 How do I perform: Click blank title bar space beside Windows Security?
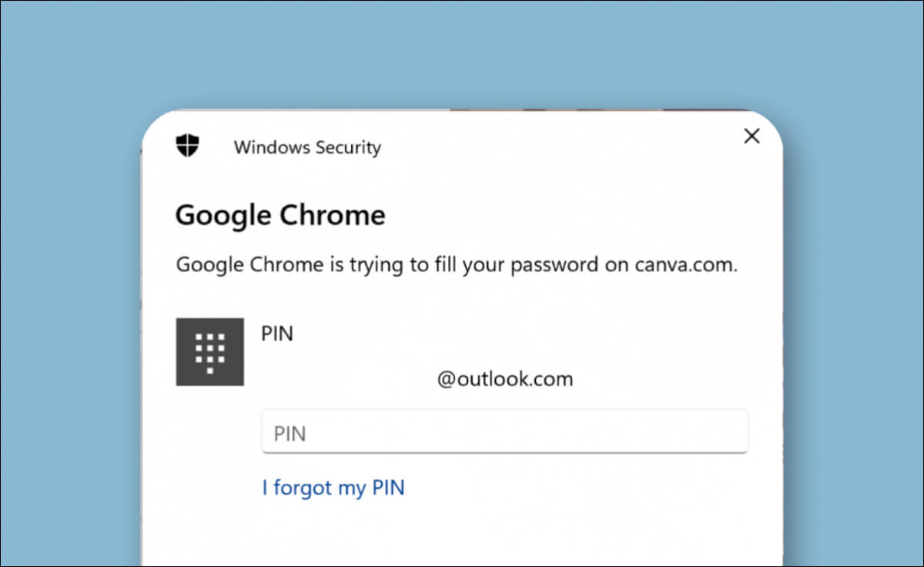click(554, 146)
